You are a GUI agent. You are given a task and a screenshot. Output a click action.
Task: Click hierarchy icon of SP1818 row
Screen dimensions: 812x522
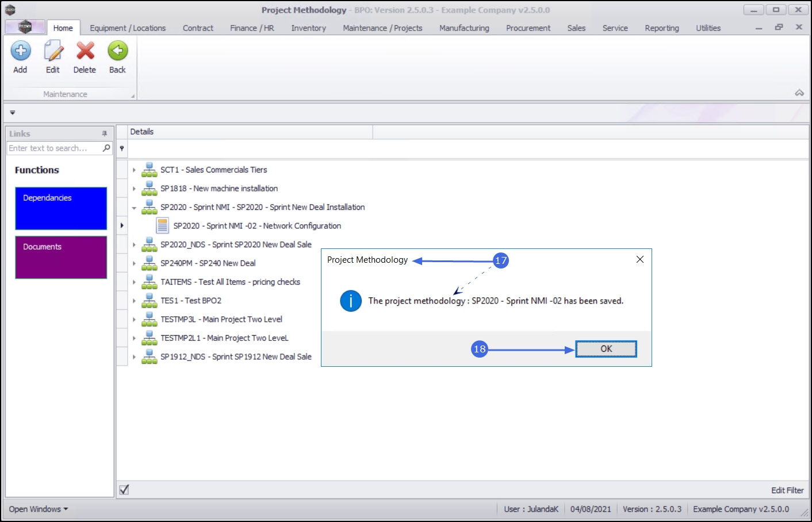[x=150, y=188]
